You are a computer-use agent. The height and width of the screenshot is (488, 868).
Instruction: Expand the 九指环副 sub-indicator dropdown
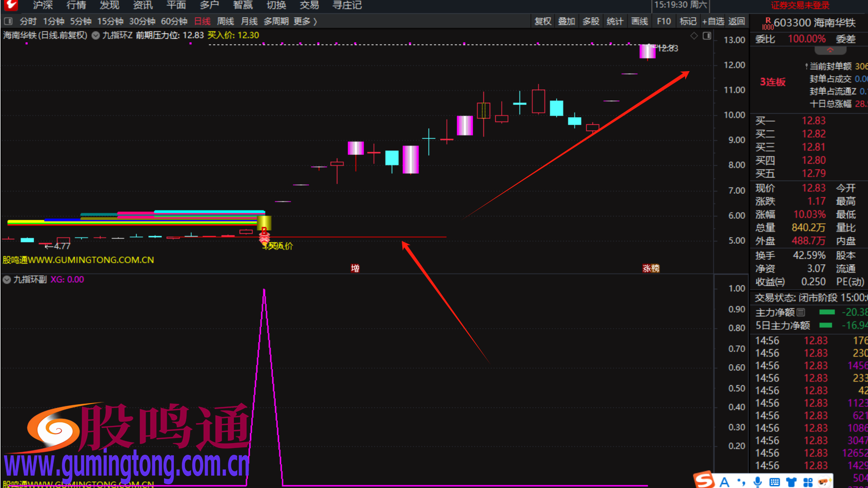point(7,280)
